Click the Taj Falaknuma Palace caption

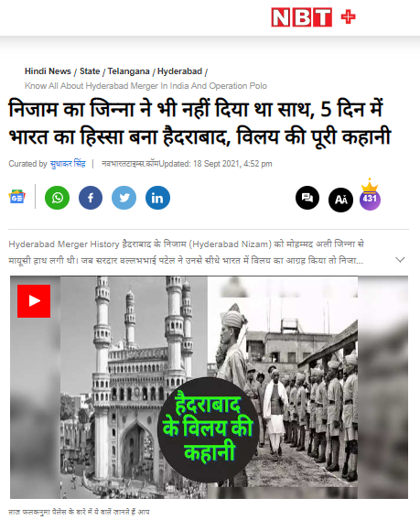79,512
